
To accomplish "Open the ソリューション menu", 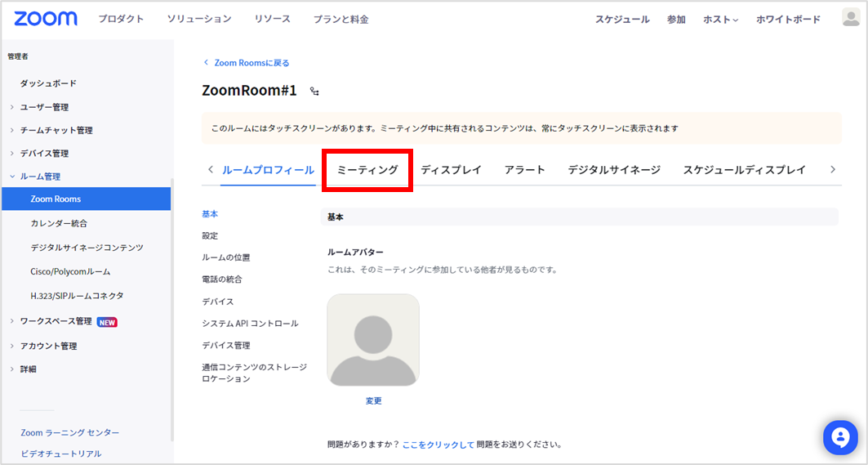I will (x=198, y=19).
